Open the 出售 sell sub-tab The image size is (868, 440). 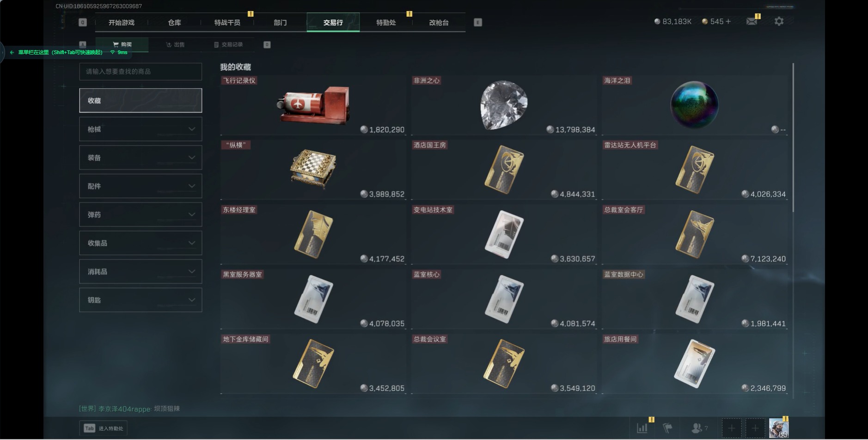[175, 44]
